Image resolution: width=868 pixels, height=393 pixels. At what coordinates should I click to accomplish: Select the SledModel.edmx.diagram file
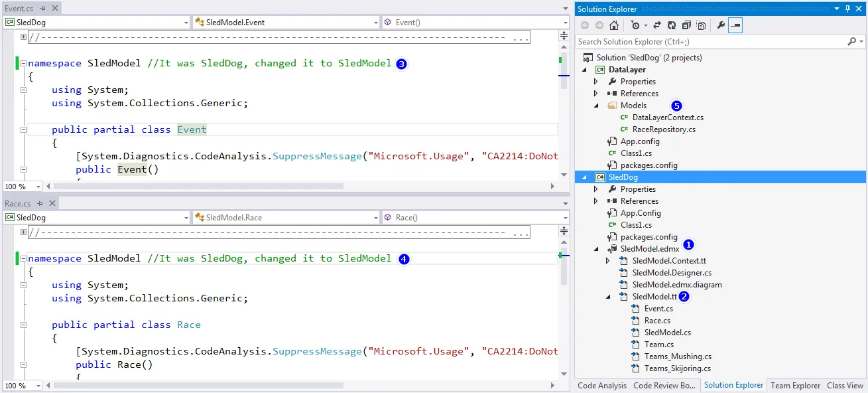(x=677, y=285)
